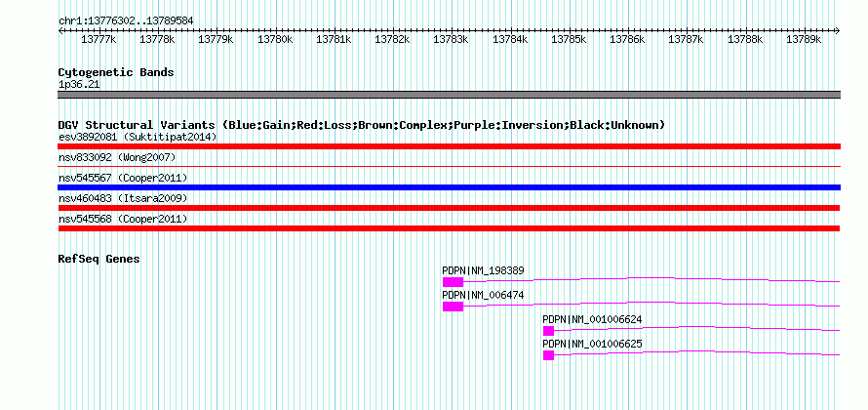Click the intron line of PDPN NM_001006625
This screenshot has height=410, width=868.
(697, 352)
